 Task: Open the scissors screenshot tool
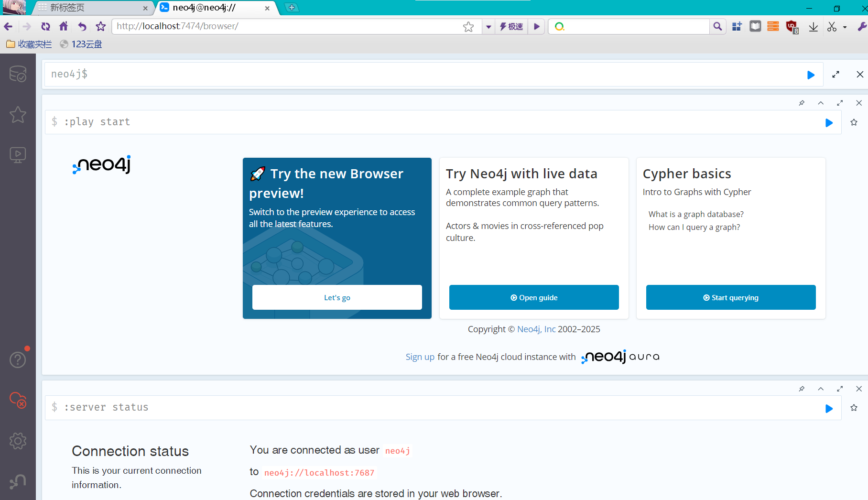tap(832, 27)
